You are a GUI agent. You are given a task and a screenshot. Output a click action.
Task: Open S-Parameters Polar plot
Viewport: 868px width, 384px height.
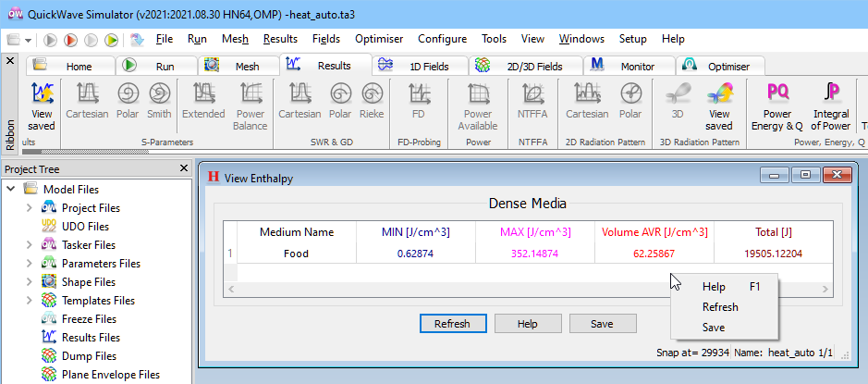pos(128,100)
